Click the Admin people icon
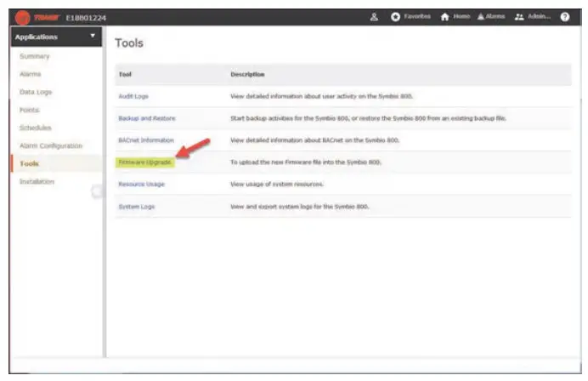This screenshot has height=381, width=588. pos(519,17)
